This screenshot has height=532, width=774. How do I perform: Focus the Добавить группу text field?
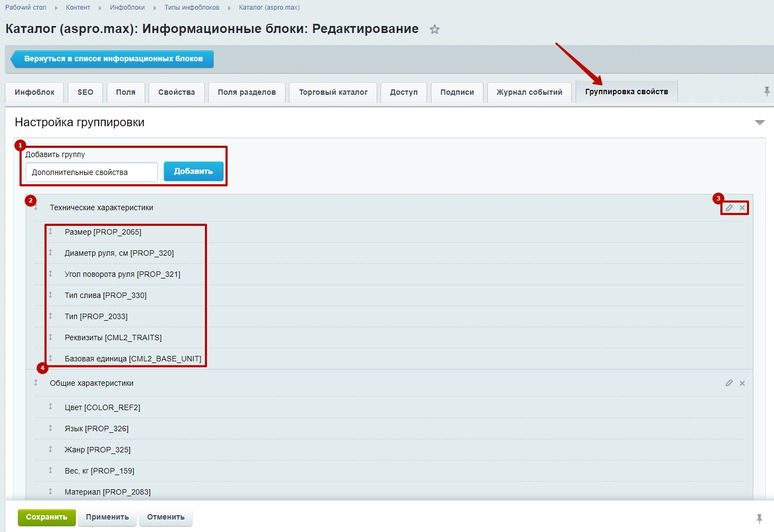[91, 172]
